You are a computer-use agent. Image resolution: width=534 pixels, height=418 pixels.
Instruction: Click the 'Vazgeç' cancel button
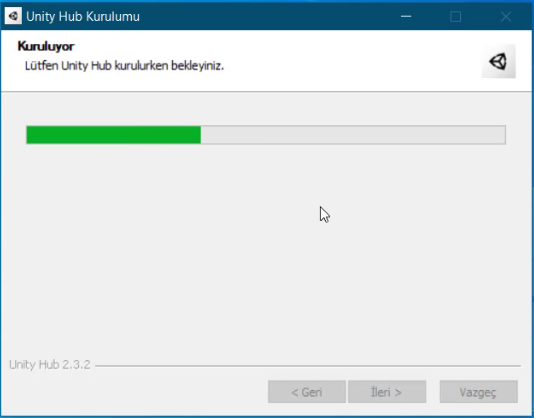point(478,392)
